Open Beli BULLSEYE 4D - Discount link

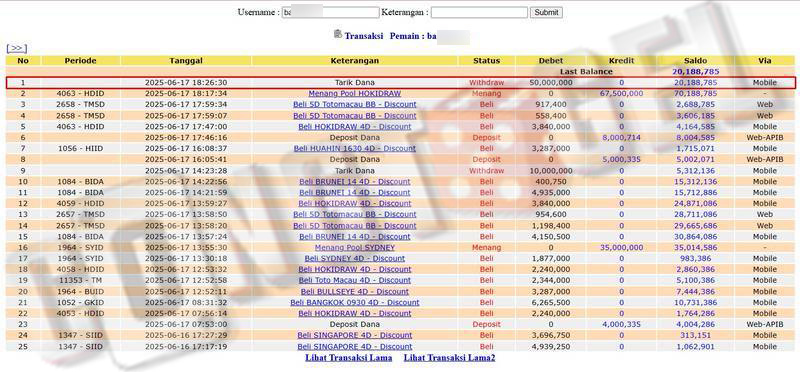point(355,291)
